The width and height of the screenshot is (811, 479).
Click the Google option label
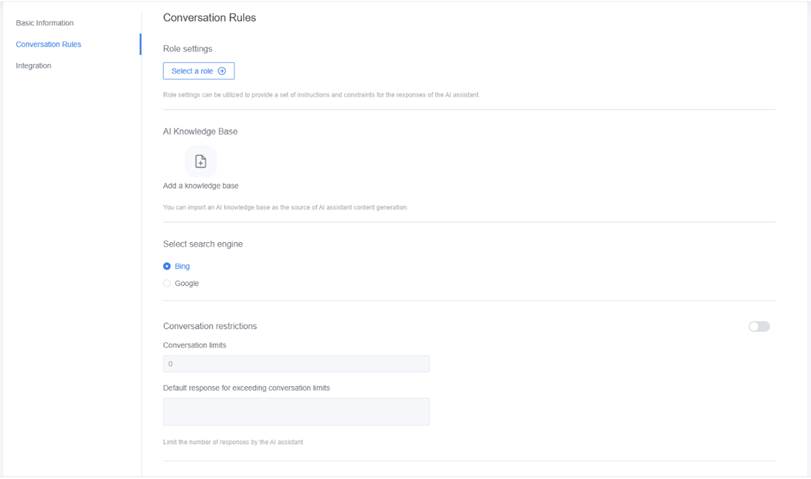click(x=187, y=283)
